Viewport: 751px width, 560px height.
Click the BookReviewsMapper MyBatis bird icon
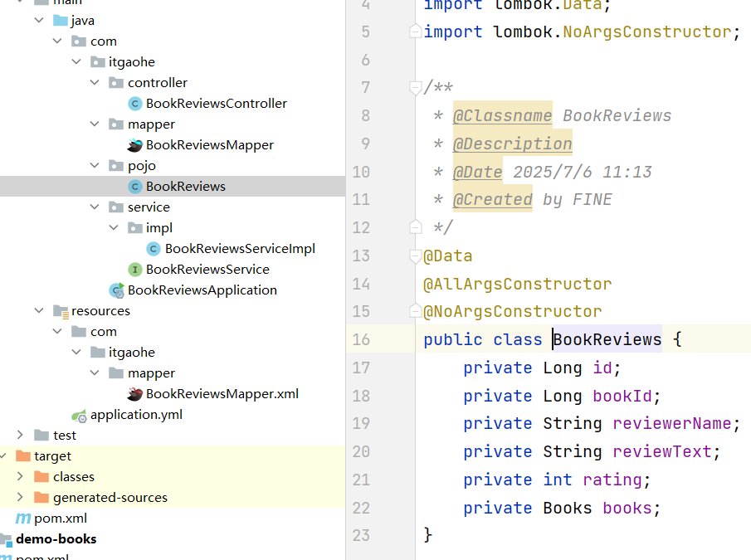point(135,145)
